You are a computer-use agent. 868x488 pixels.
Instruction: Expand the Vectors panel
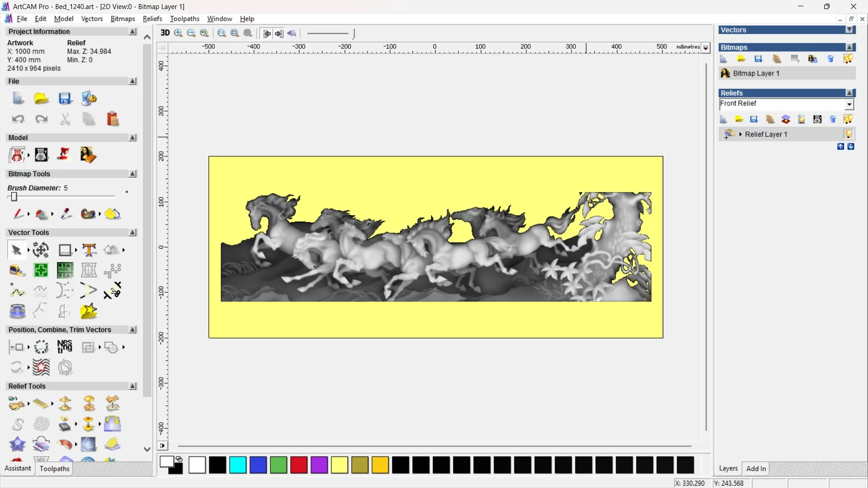(850, 30)
